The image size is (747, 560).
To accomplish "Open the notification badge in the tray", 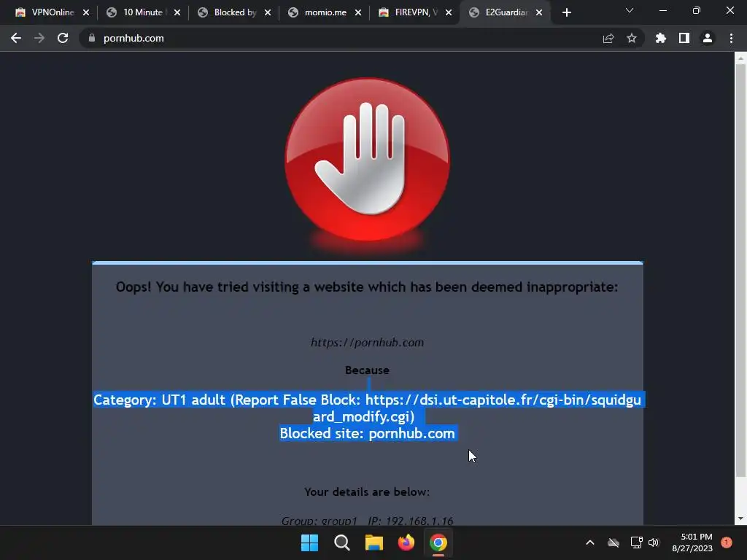I will pos(727,542).
